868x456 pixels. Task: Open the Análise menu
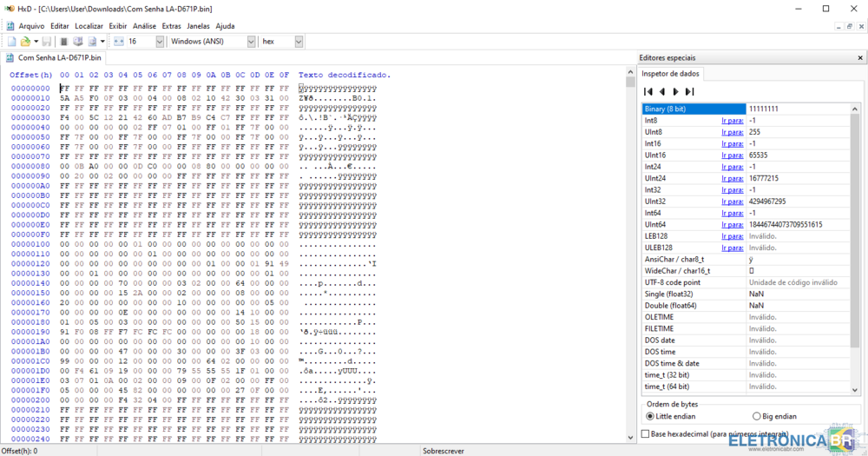144,26
